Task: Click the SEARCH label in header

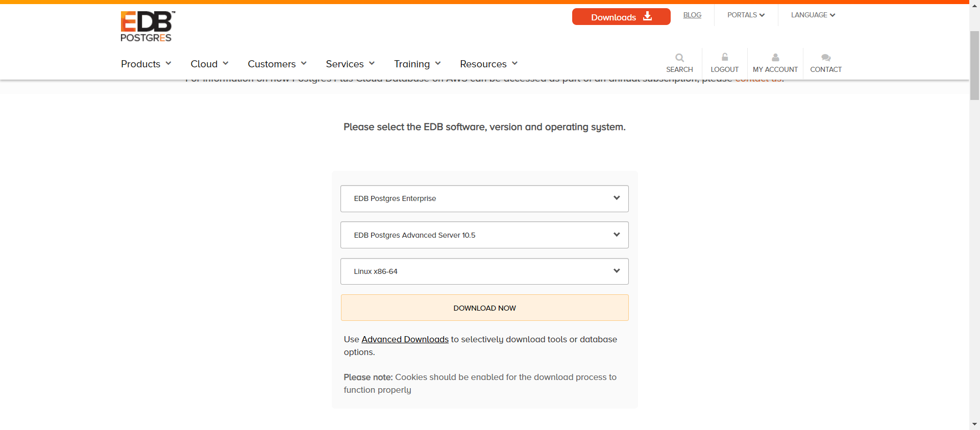Action: coord(679,69)
